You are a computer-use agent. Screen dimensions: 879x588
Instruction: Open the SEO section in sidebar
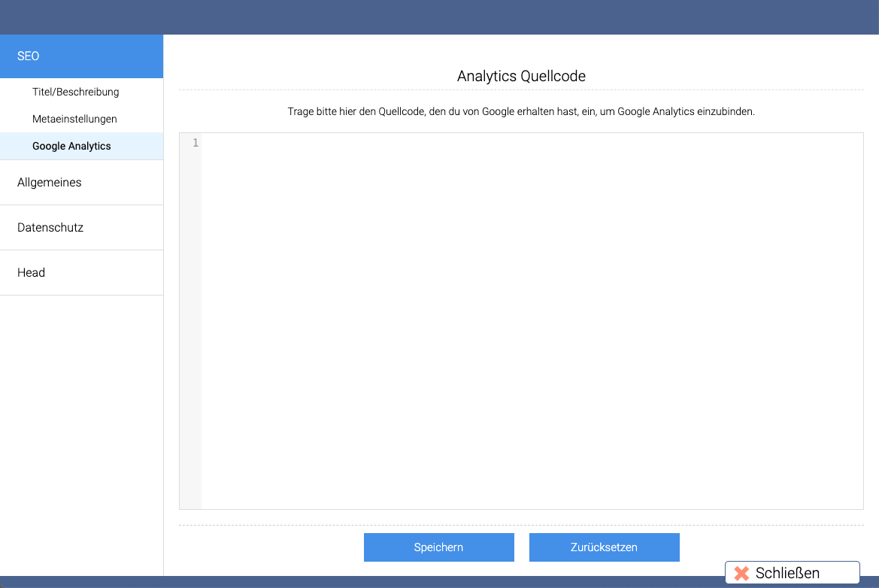point(81,56)
